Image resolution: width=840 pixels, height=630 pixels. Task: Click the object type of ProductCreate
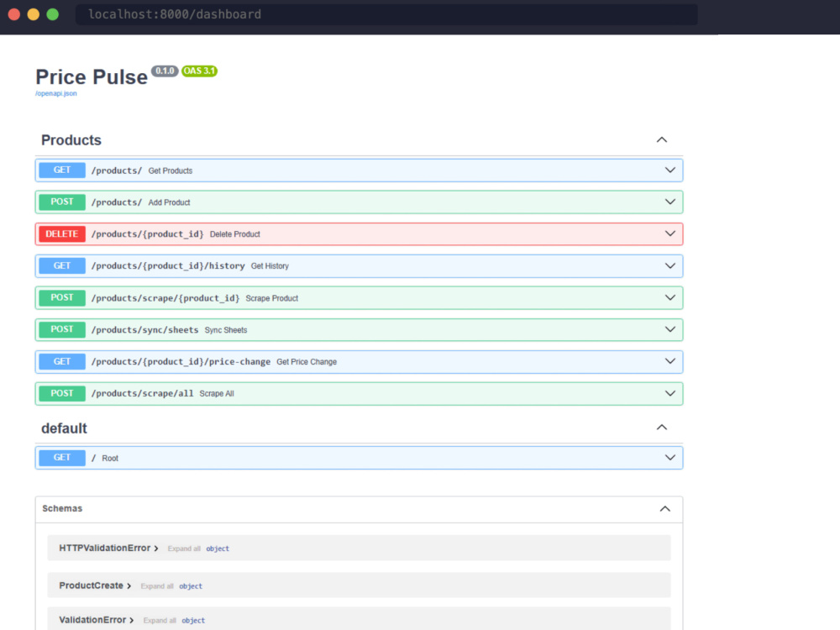[191, 586]
